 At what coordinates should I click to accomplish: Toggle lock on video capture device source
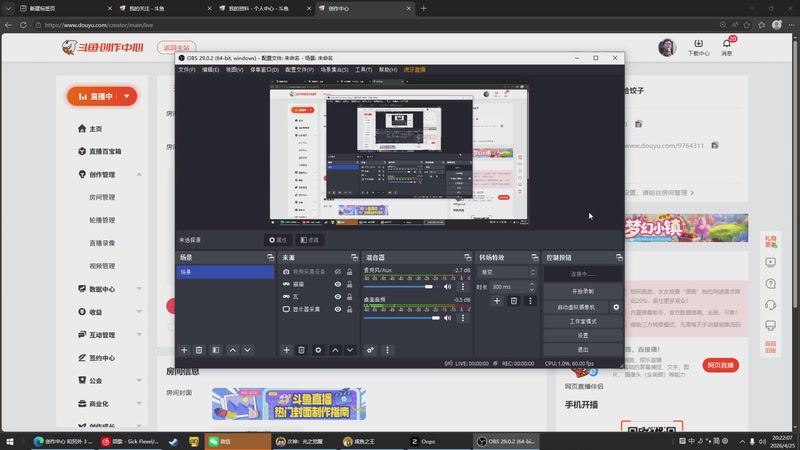pyautogui.click(x=349, y=272)
